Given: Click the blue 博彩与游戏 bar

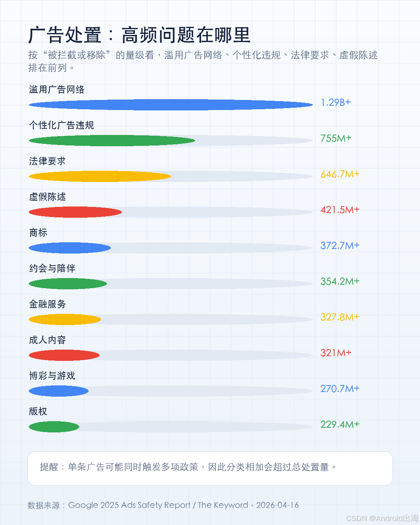Looking at the screenshot, I should (59, 391).
